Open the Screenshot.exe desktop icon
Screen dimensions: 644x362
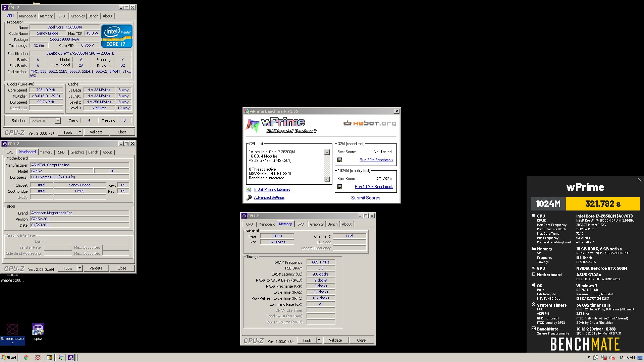tap(12, 334)
